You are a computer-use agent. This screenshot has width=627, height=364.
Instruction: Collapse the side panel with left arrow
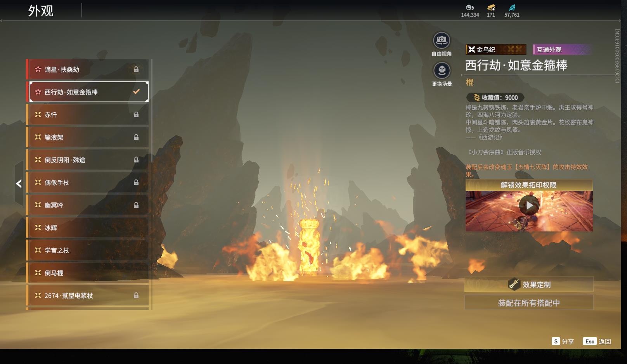tap(19, 184)
